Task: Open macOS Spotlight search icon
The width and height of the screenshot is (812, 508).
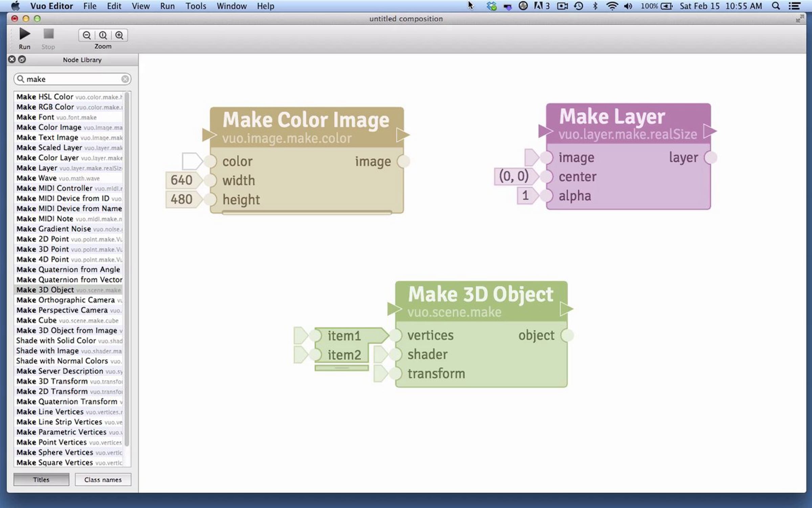Action: pyautogui.click(x=776, y=6)
